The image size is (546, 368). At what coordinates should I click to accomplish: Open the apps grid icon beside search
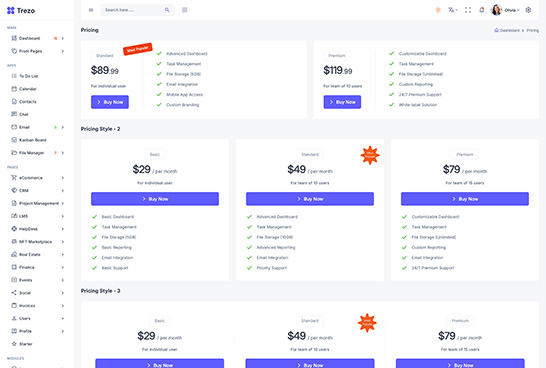(185, 10)
